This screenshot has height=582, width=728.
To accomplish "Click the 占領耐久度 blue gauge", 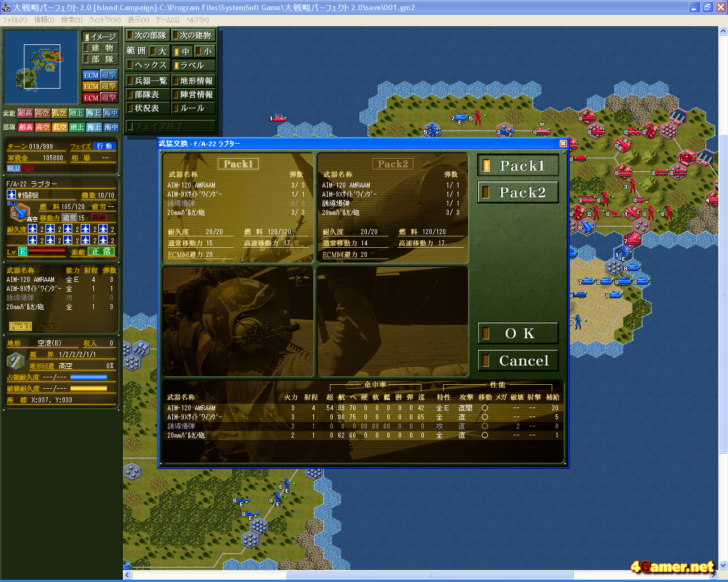I will (x=89, y=377).
